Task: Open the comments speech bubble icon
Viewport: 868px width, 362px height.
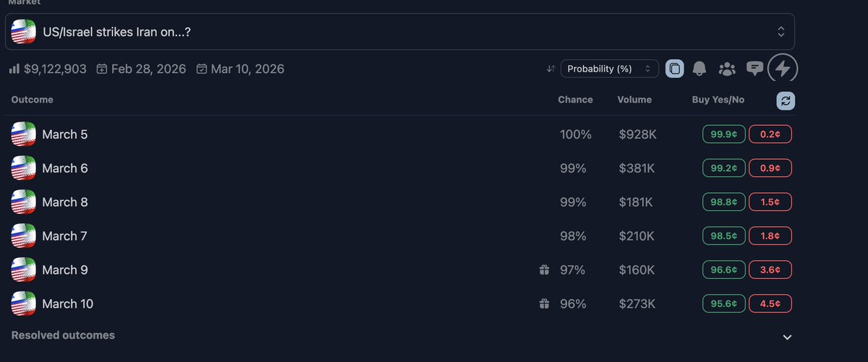Action: coord(754,69)
